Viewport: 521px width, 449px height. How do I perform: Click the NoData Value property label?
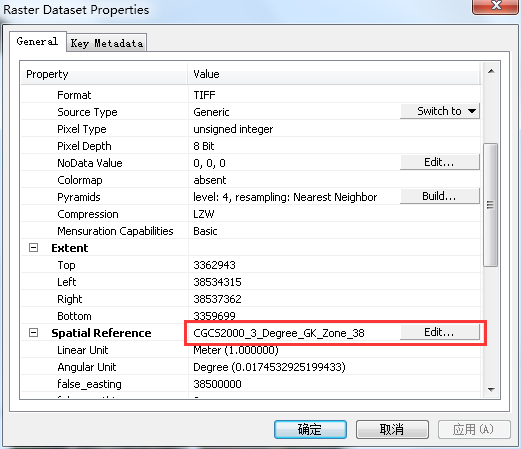click(x=90, y=163)
